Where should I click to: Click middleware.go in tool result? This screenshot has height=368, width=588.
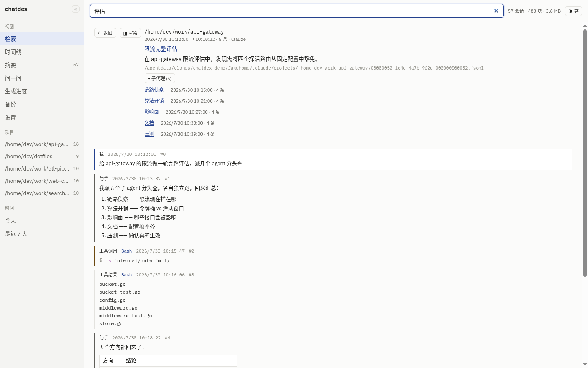coord(118,308)
